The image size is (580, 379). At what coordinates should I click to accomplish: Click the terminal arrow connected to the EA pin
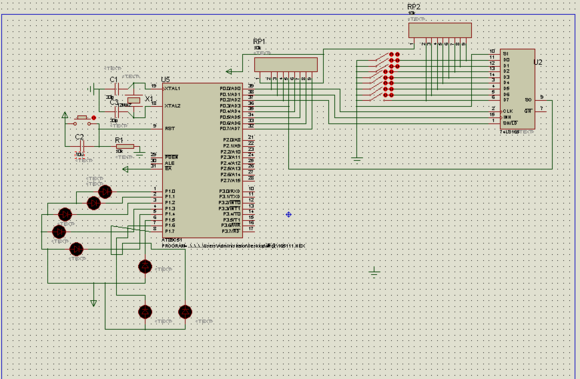[x=125, y=169]
